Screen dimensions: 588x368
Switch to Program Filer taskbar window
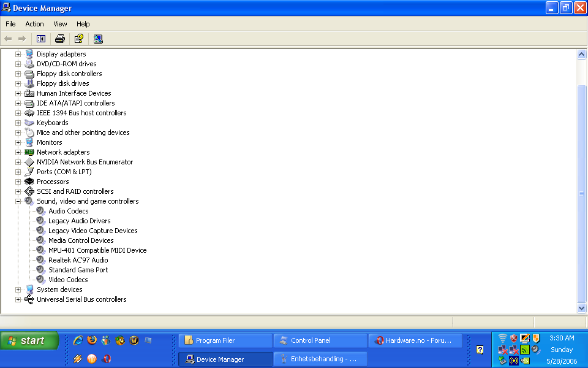[225, 340]
